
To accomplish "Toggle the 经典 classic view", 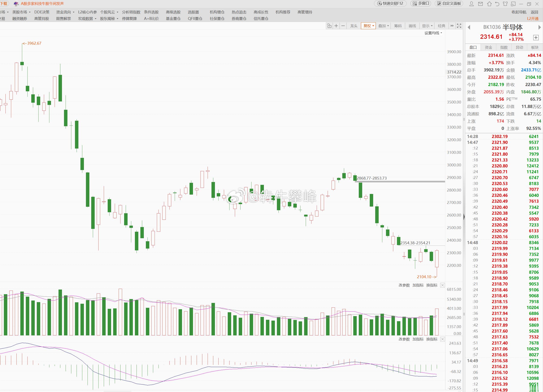I will pyautogui.click(x=441, y=26).
